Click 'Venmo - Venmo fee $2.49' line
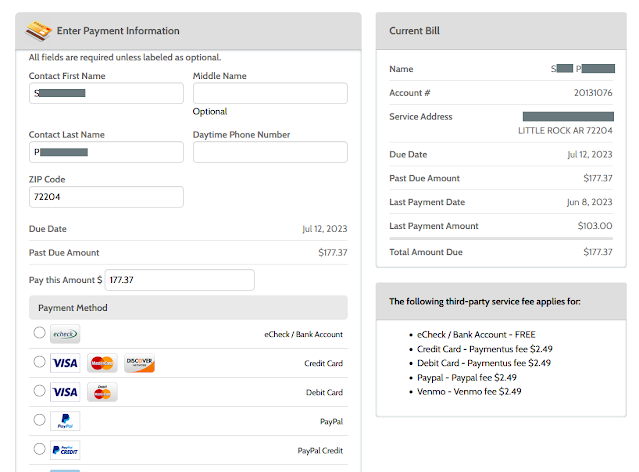Image resolution: width=639 pixels, height=472 pixels. tap(469, 391)
